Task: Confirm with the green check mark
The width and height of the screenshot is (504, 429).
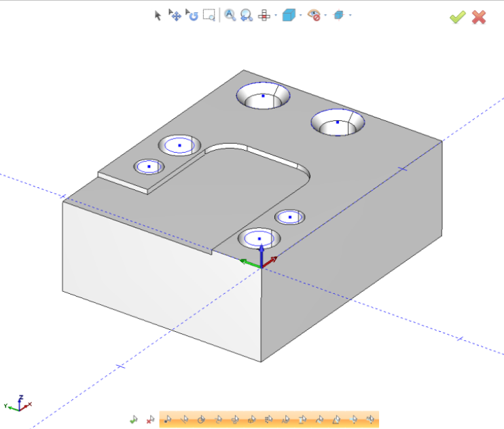Action: pos(458,17)
